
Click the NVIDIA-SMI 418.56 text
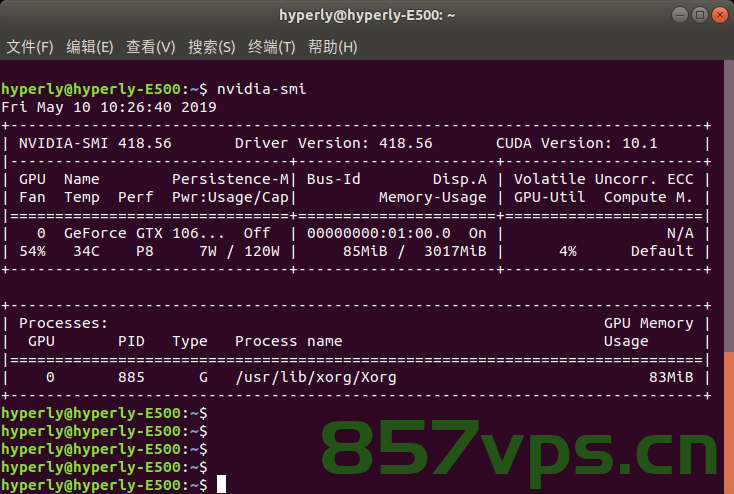(x=95, y=143)
